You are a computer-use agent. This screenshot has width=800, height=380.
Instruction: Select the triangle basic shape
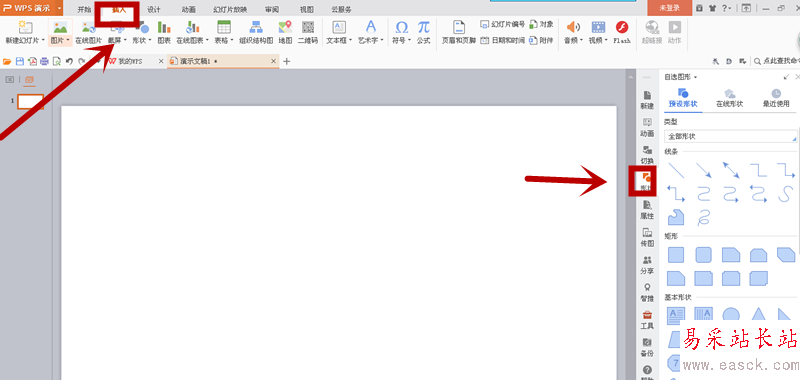tap(759, 315)
